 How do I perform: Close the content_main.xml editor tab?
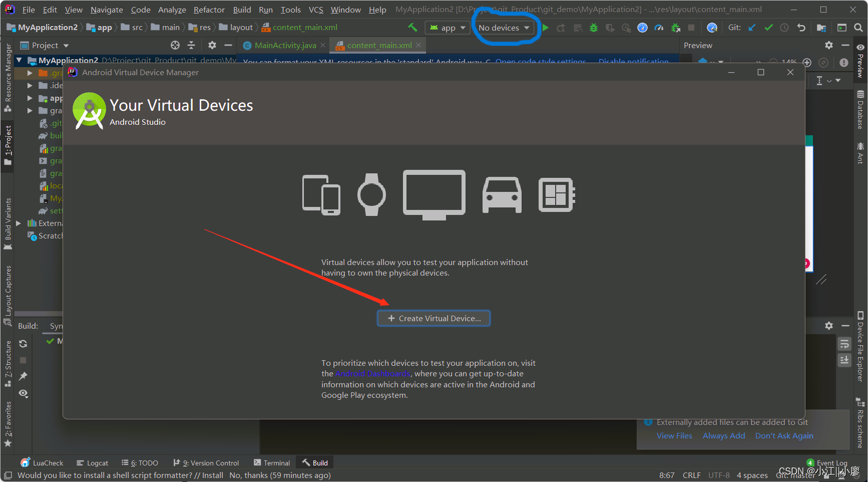[418, 45]
